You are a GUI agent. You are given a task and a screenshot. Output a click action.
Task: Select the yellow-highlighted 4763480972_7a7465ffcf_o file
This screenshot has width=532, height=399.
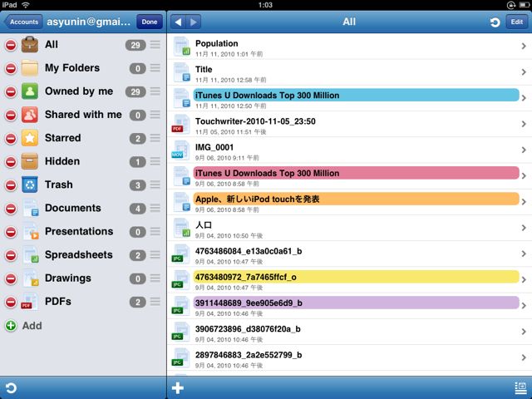click(x=349, y=280)
